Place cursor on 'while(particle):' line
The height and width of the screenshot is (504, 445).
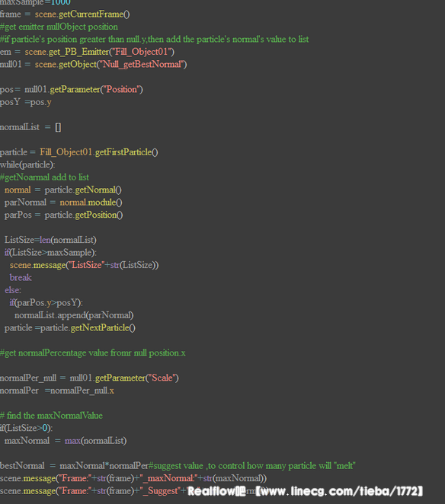27,164
